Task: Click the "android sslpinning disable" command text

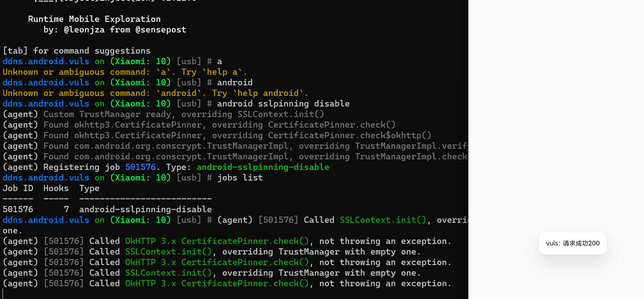Action: (x=283, y=104)
